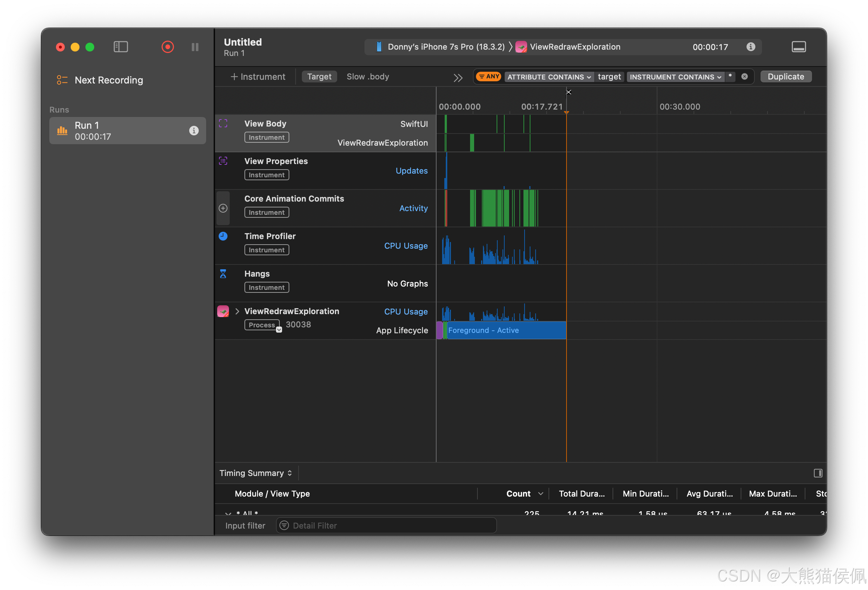Click the pause recording button

coord(195,47)
